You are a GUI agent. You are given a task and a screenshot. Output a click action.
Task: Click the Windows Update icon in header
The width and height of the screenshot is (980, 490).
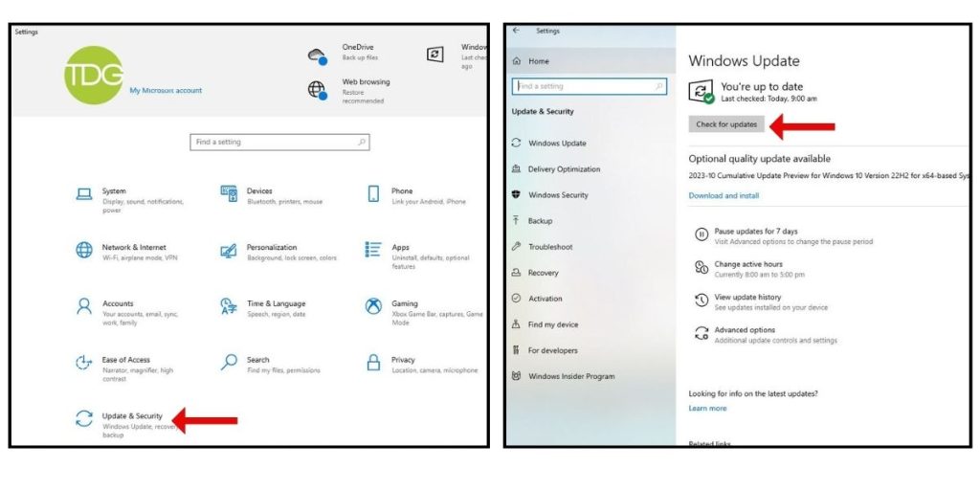435,55
